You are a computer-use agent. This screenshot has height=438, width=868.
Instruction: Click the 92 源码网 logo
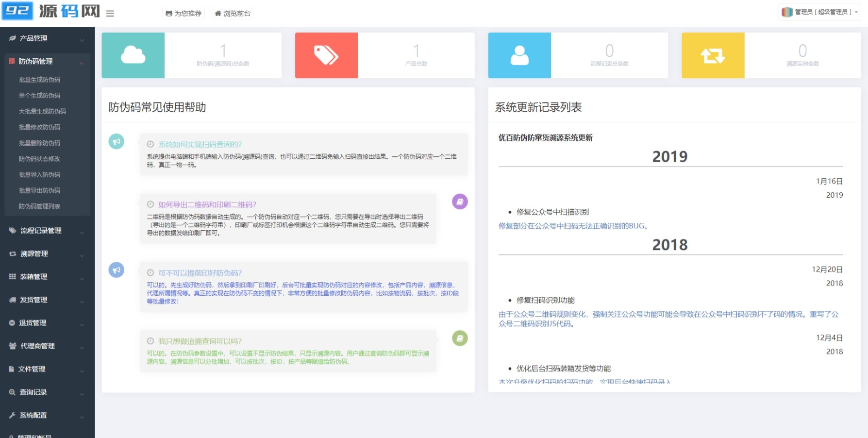pyautogui.click(x=51, y=11)
